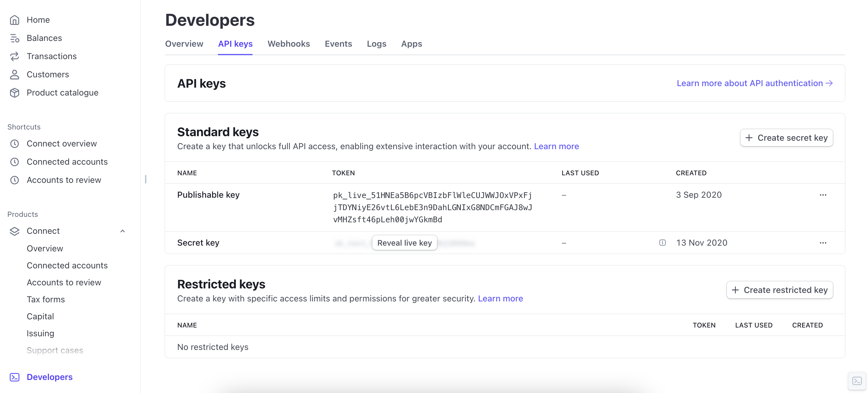The image size is (868, 393).
Task: Click Create restricted key button
Action: (779, 290)
